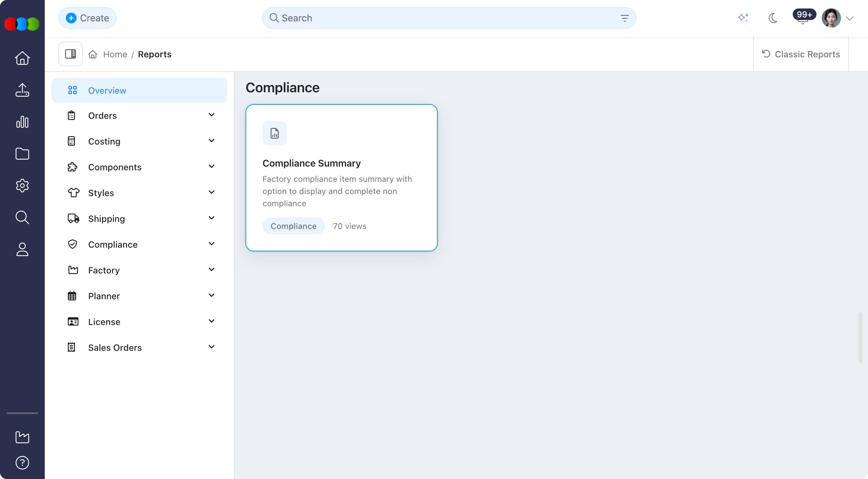This screenshot has height=479, width=868.
Task: Go to Home via breadcrumb link
Action: coord(115,54)
